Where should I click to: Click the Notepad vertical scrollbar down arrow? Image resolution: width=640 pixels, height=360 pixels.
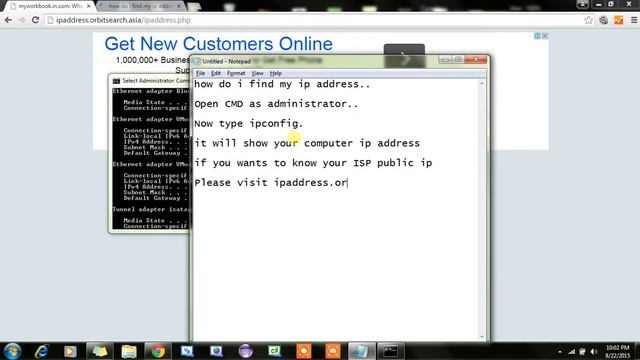pos(482,337)
